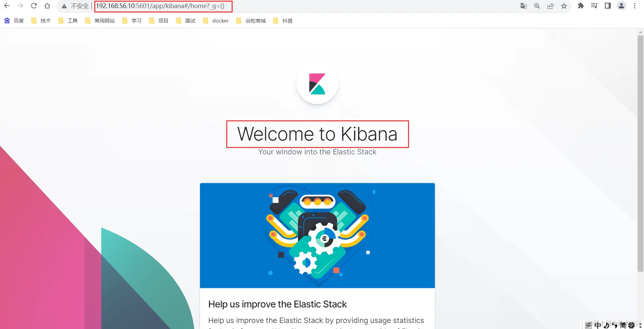Open the 技术 bookmark folder
644x329 pixels.
(41, 21)
